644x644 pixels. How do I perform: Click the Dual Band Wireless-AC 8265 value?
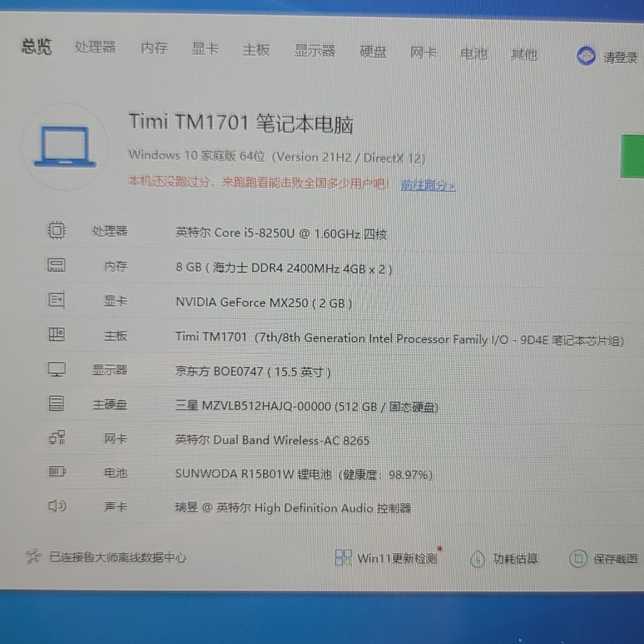pyautogui.click(x=273, y=440)
